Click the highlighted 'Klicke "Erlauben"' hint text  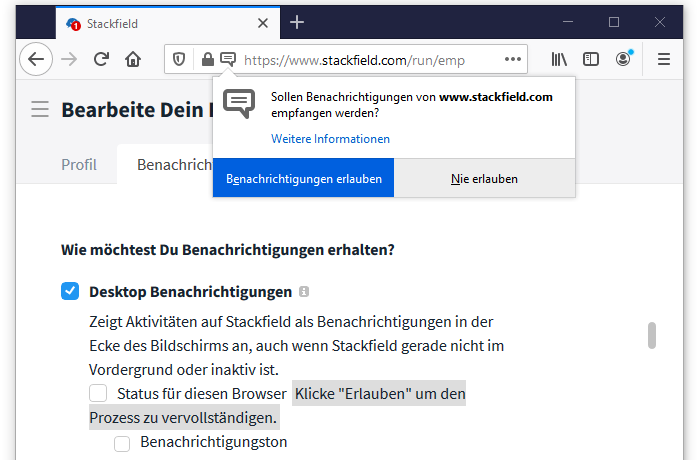pos(380,393)
